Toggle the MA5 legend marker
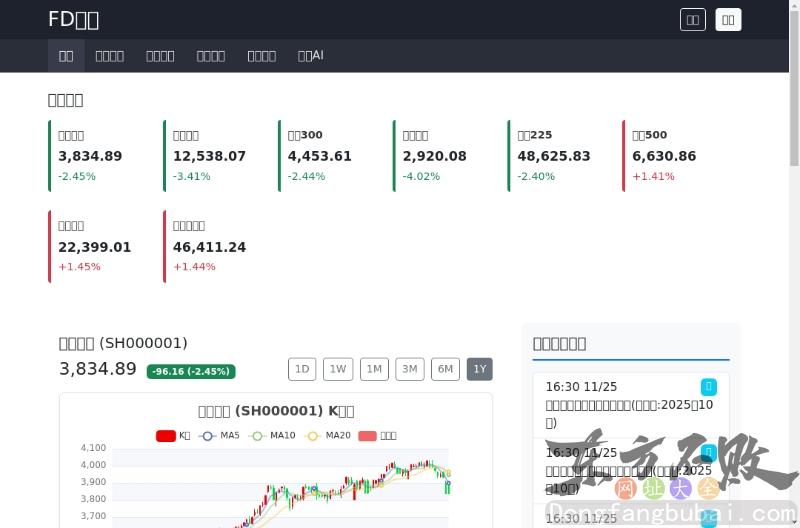The image size is (800, 528). (x=208, y=436)
